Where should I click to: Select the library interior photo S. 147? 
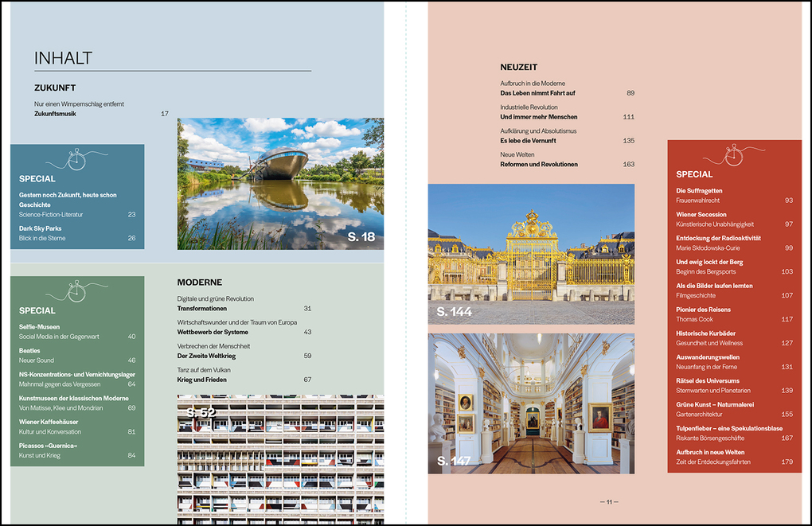[x=531, y=403]
